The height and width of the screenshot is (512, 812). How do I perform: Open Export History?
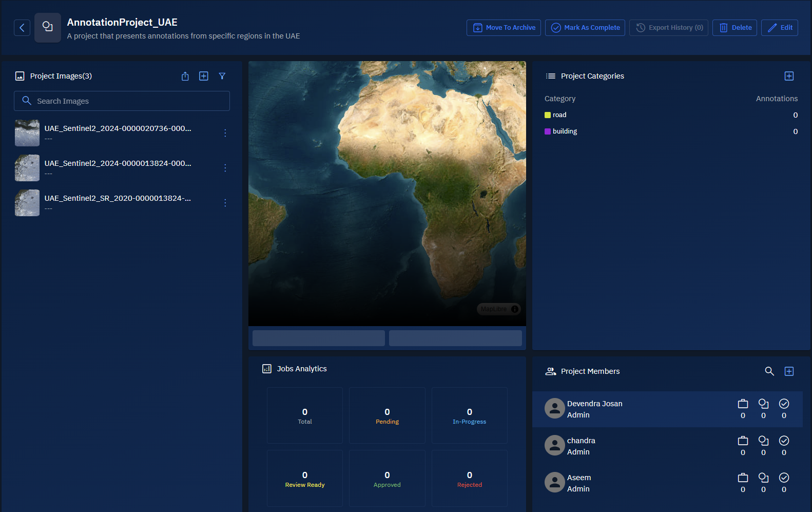tap(669, 28)
